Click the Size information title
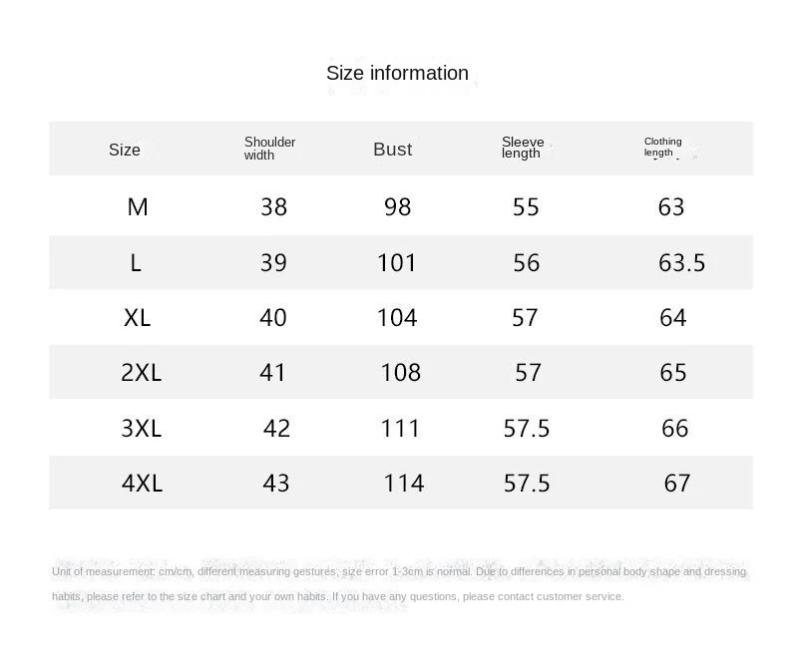798x672 pixels. tap(397, 73)
